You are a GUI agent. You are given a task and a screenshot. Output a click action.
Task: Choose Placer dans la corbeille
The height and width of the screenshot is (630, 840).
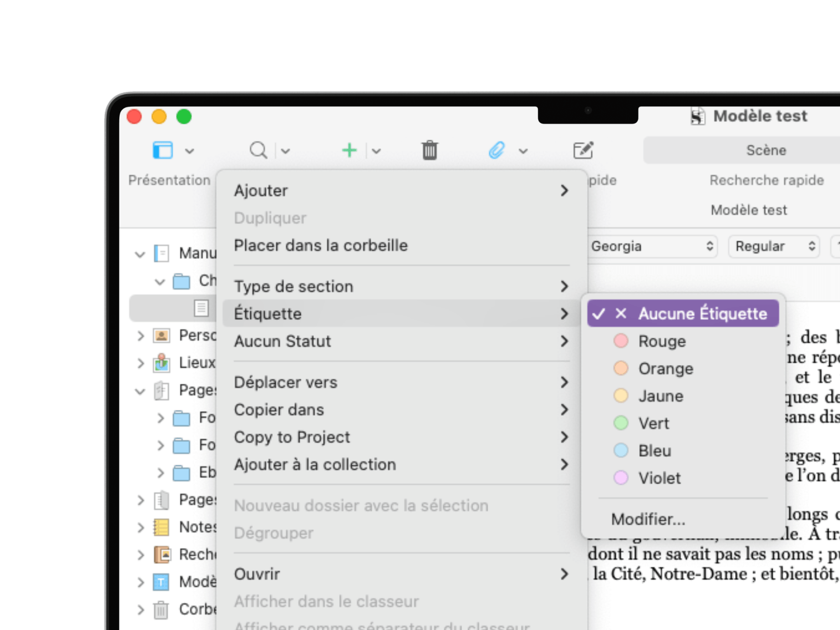point(321,245)
